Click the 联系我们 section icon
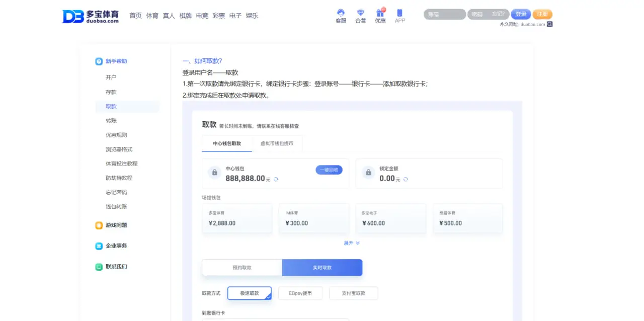644x321 pixels. (x=99, y=267)
